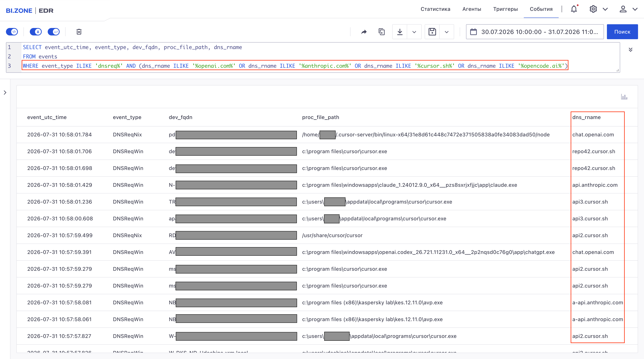Click the dev_fqdn column header
The width and height of the screenshot is (644, 359).
(x=181, y=117)
